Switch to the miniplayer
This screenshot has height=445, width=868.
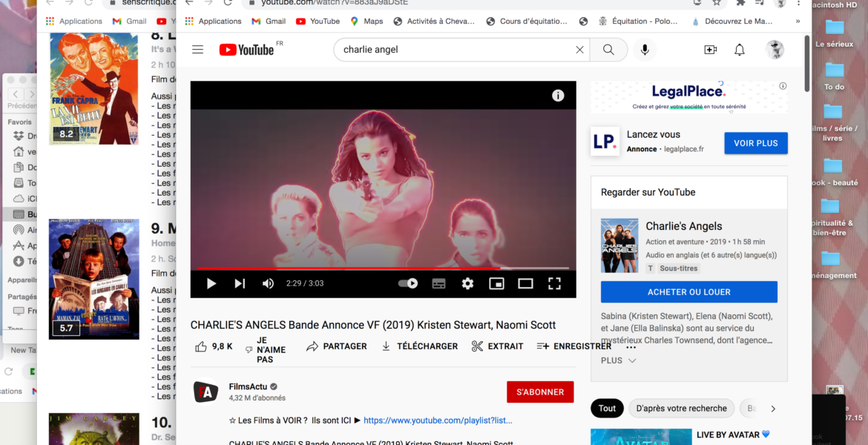pos(496,283)
